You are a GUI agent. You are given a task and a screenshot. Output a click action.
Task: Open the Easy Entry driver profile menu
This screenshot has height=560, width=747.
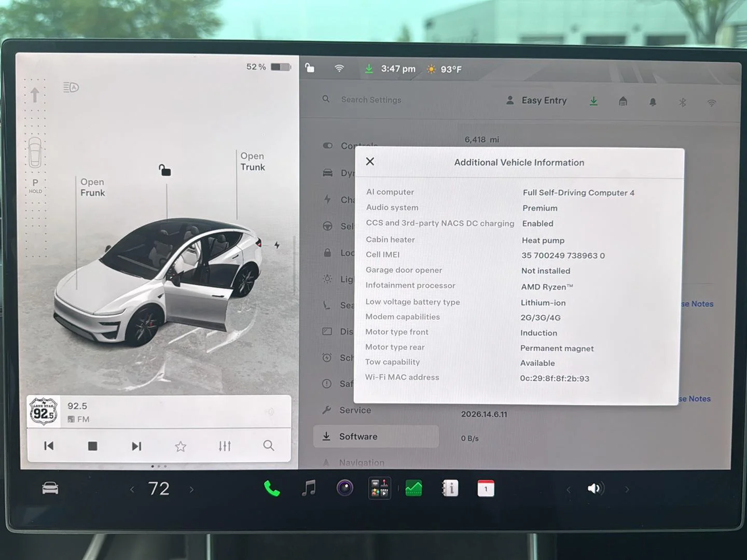tap(536, 101)
